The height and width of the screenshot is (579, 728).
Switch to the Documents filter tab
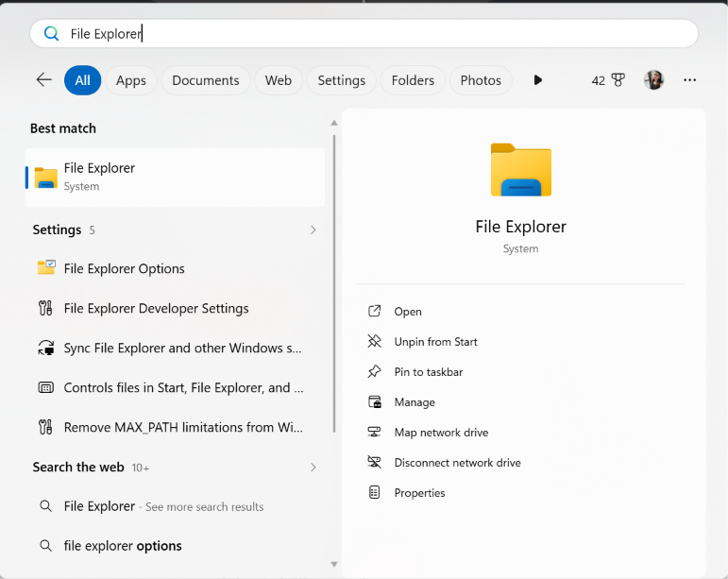tap(206, 80)
